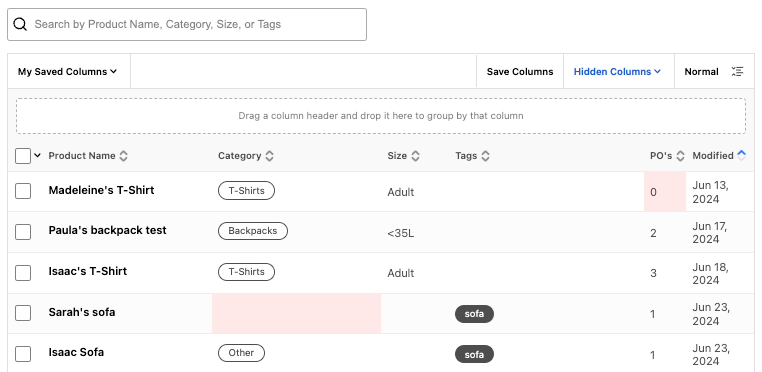Click the Save Columns button
Viewport: 762px width, 372px height.
(x=520, y=71)
